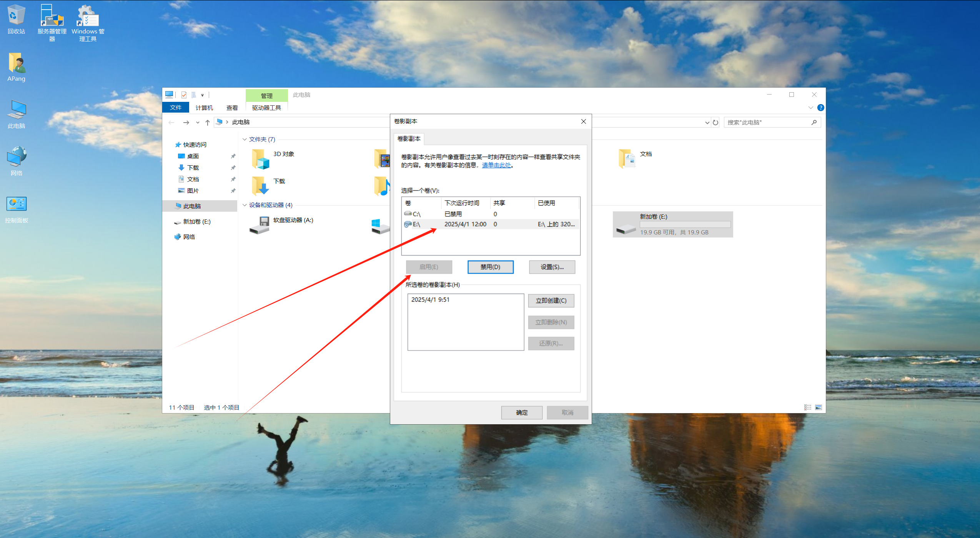Open the recent locations dropdown arrow
Viewport: 980px width, 538px height.
point(198,122)
